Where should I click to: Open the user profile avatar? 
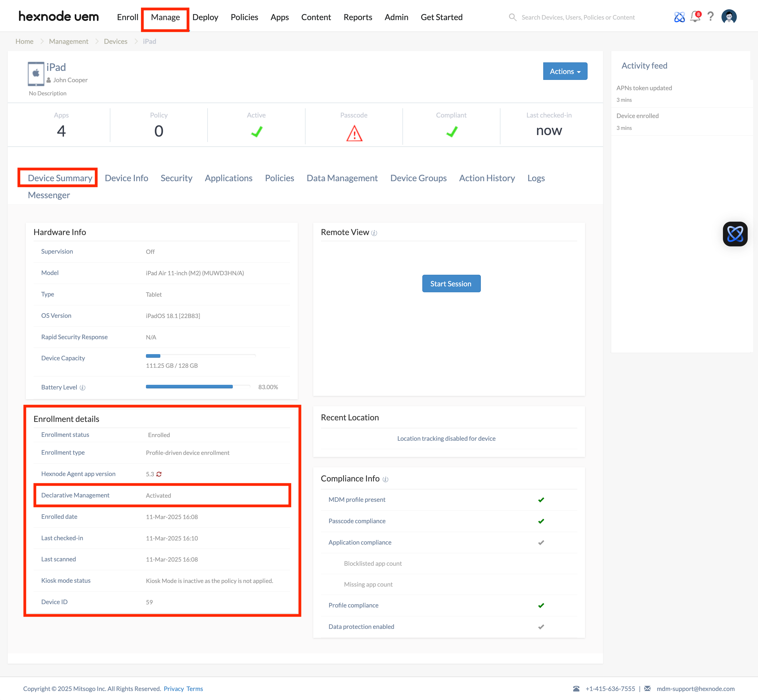click(729, 17)
